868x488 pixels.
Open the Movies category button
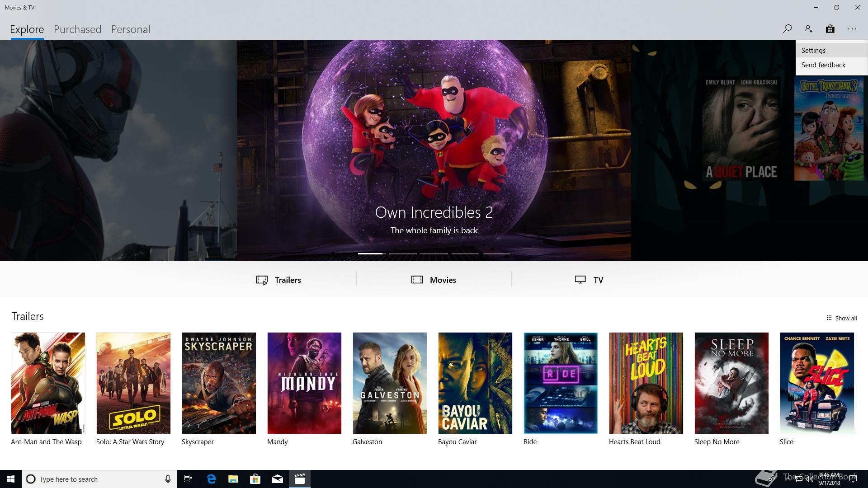434,280
